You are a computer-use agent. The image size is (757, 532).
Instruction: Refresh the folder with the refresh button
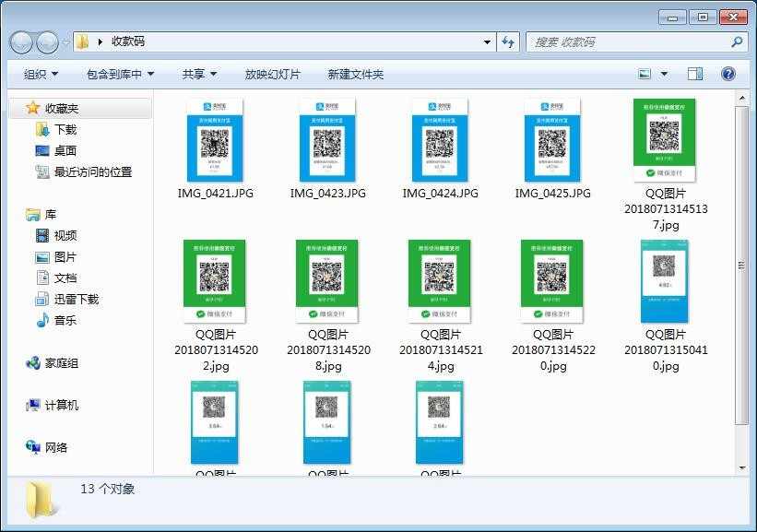point(508,42)
